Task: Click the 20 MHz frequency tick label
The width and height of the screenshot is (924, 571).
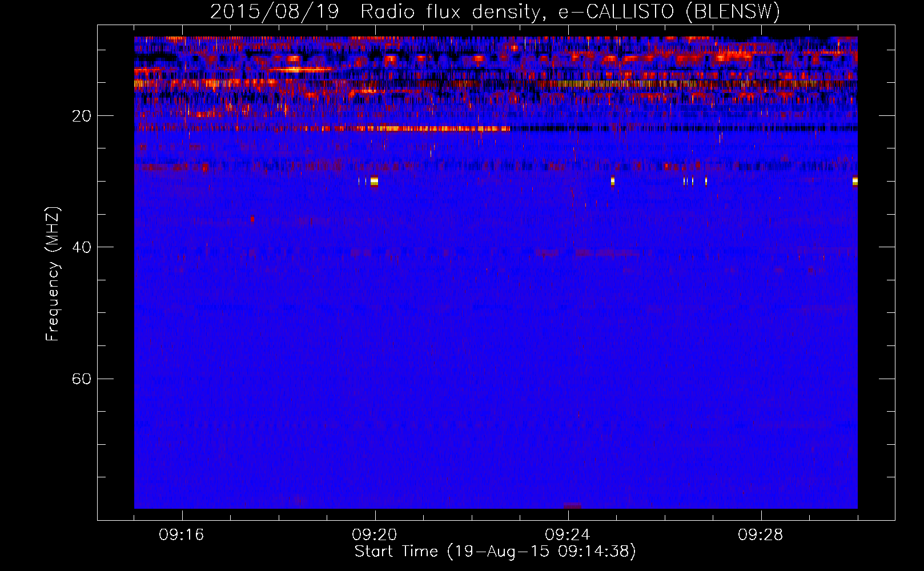Action: (x=82, y=116)
